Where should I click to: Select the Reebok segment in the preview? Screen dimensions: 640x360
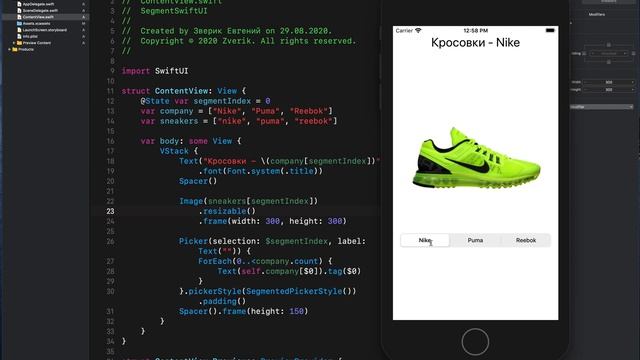[526, 240]
